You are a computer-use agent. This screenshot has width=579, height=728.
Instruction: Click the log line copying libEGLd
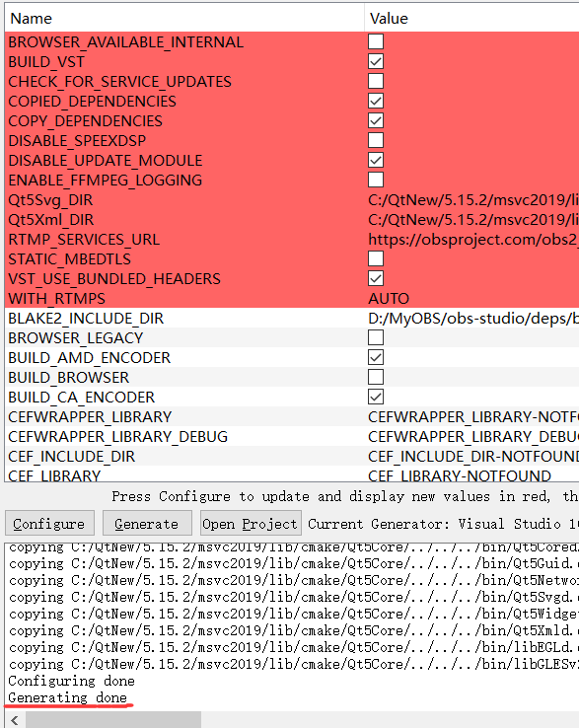click(x=294, y=647)
